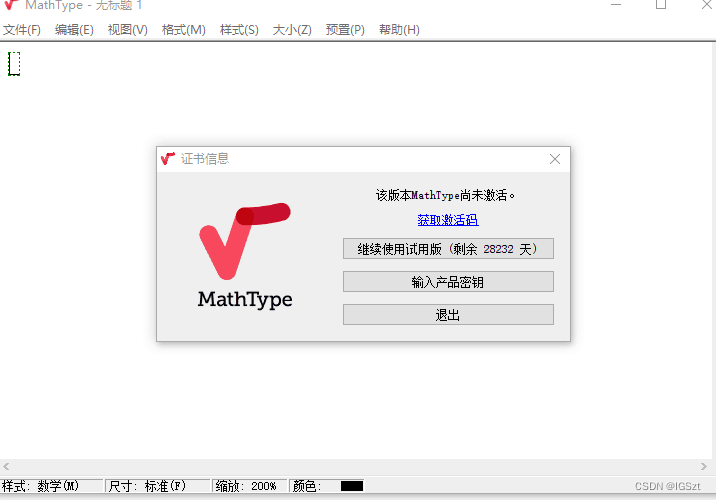The height and width of the screenshot is (500, 716).
Task: Open the 编辑(E) menu
Action: [x=74, y=30]
